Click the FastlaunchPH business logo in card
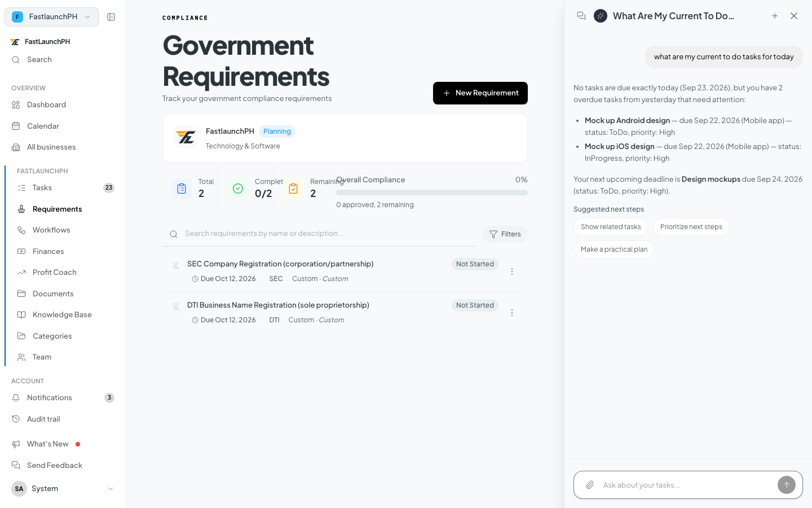The image size is (812, 508). (186, 138)
